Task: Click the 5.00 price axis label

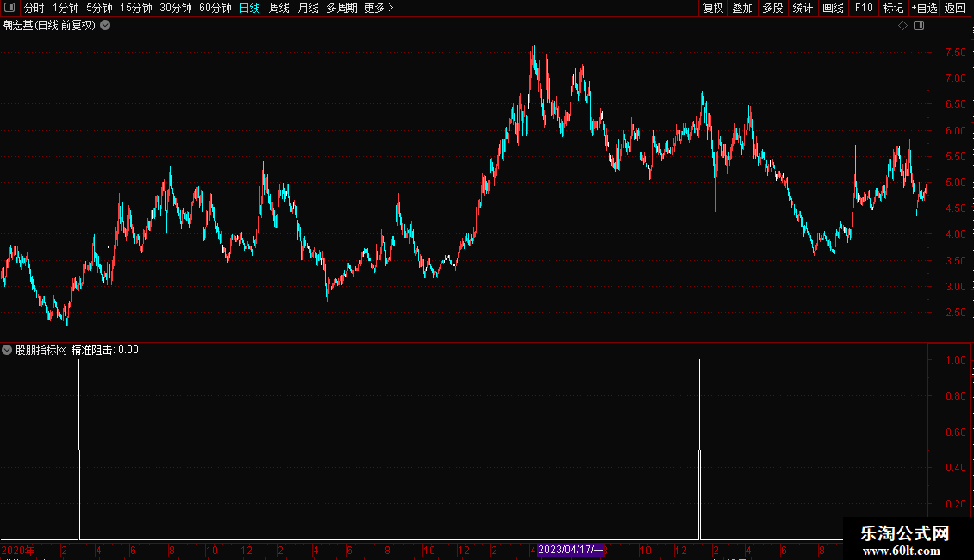Action: pyautogui.click(x=955, y=183)
